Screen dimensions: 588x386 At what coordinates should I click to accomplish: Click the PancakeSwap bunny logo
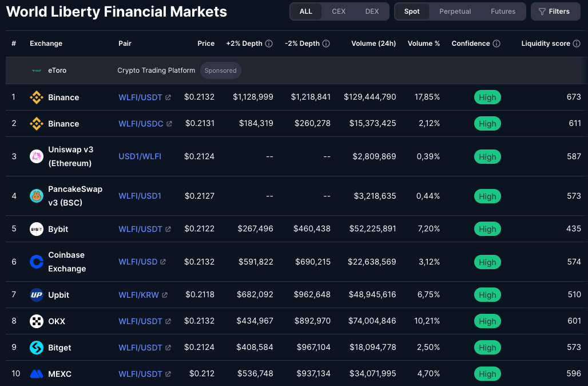pos(37,196)
